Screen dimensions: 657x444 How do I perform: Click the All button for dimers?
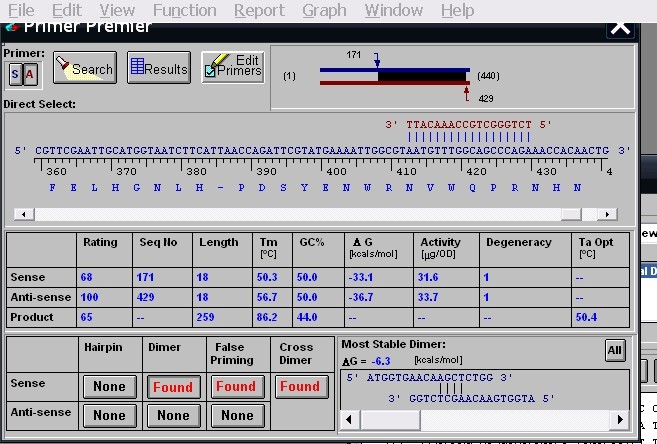pyautogui.click(x=615, y=350)
